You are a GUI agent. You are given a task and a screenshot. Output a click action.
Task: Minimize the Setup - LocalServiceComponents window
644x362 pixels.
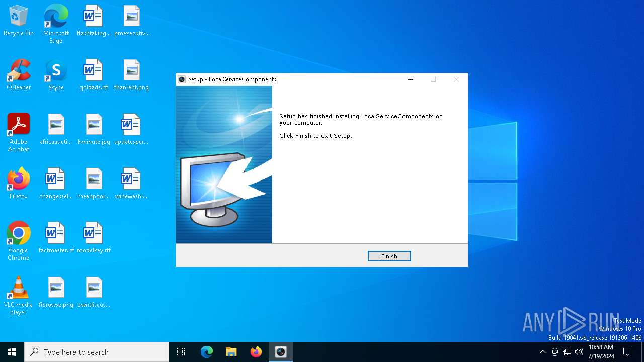pos(411,79)
